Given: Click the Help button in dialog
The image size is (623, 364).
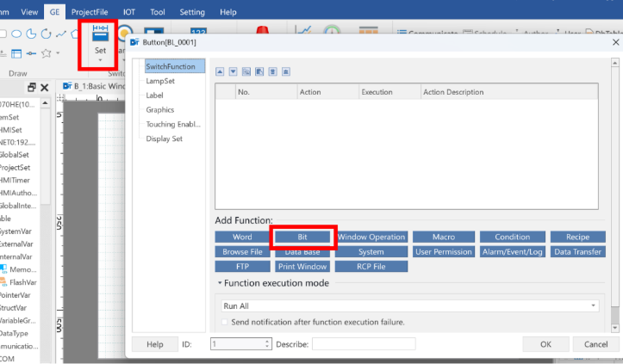Looking at the screenshot, I should coord(154,344).
